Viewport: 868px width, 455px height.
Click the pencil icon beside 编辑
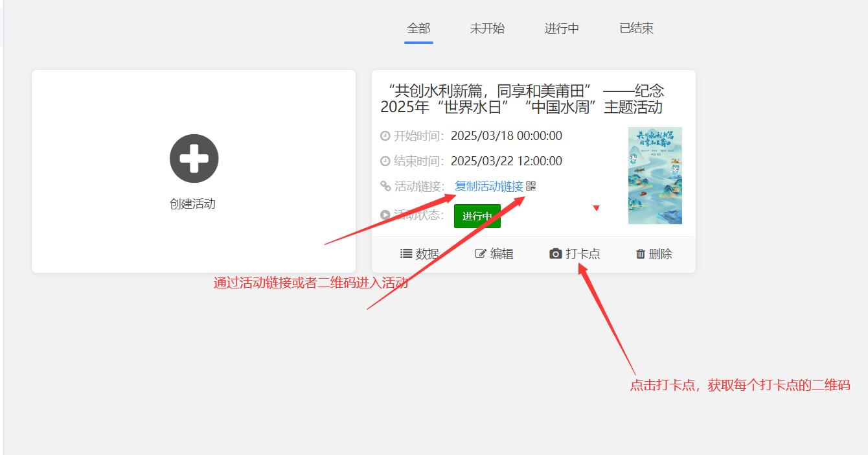[x=481, y=254]
